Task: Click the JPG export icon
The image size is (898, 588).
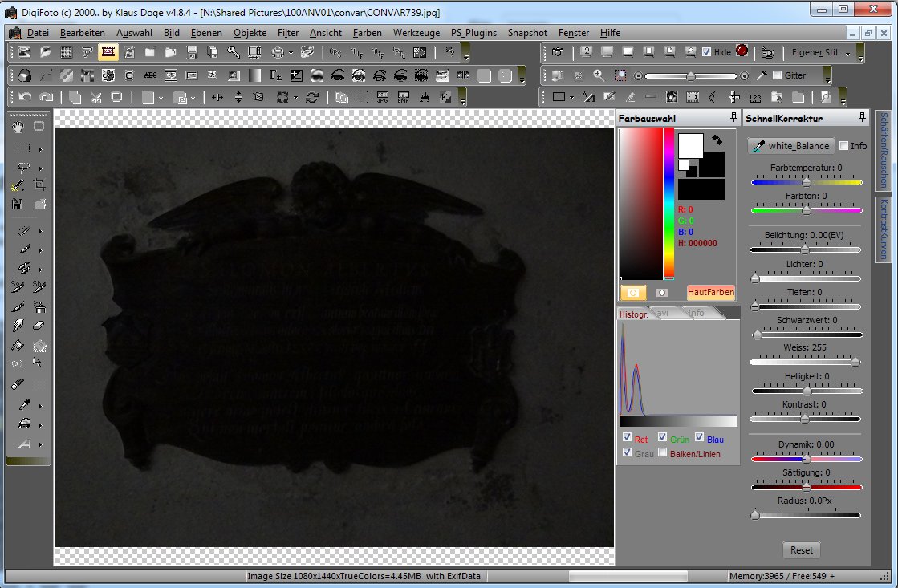Action: coord(382,97)
